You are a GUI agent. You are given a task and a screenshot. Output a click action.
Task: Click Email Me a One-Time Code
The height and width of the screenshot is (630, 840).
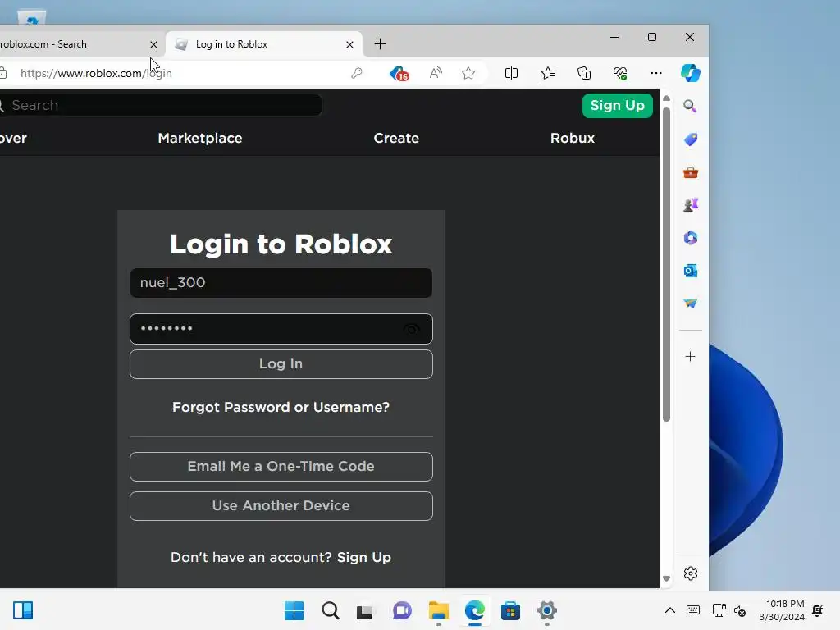pyautogui.click(x=281, y=467)
